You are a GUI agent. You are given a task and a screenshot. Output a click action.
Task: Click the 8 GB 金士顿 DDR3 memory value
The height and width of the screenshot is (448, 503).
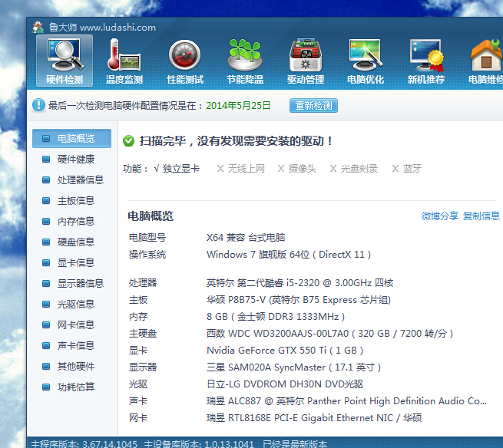(276, 317)
